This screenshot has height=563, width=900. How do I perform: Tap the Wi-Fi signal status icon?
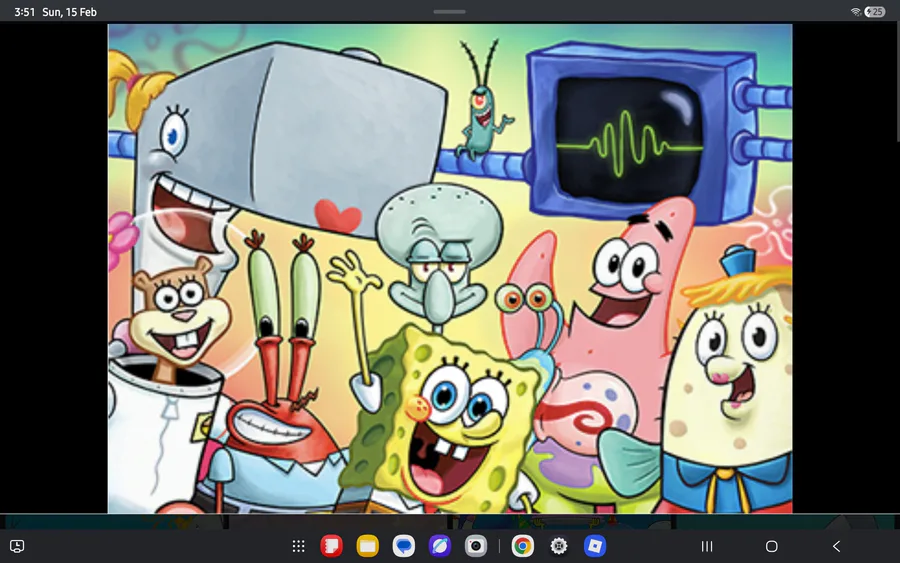[x=856, y=12]
